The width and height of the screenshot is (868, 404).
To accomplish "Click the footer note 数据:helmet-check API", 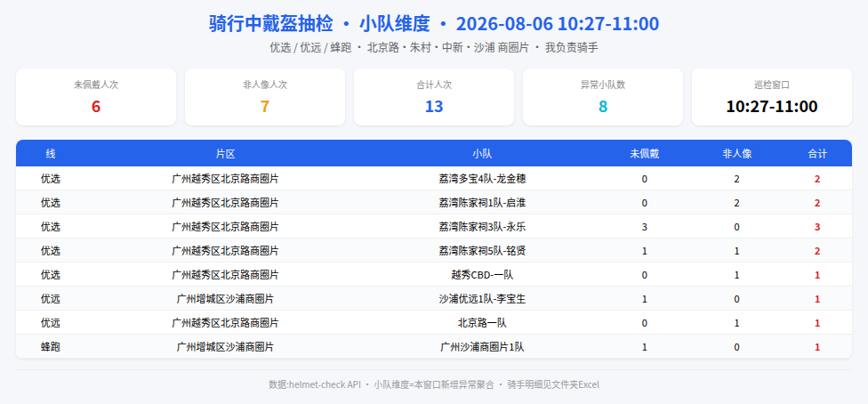I will (x=315, y=384).
